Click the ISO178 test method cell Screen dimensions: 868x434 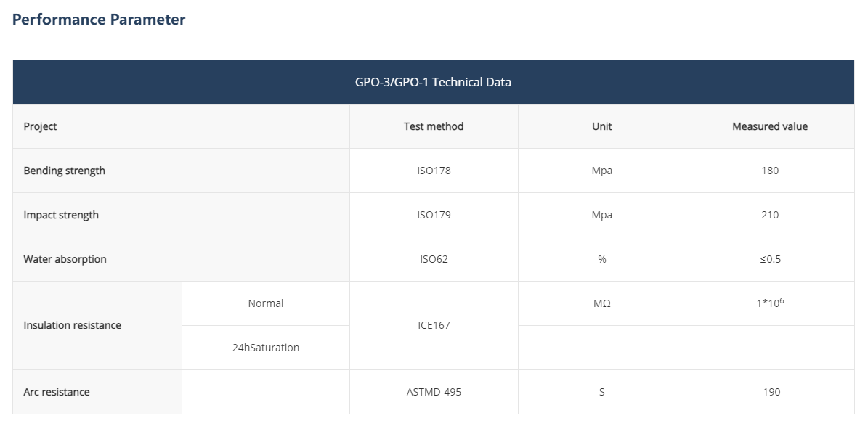click(x=434, y=171)
